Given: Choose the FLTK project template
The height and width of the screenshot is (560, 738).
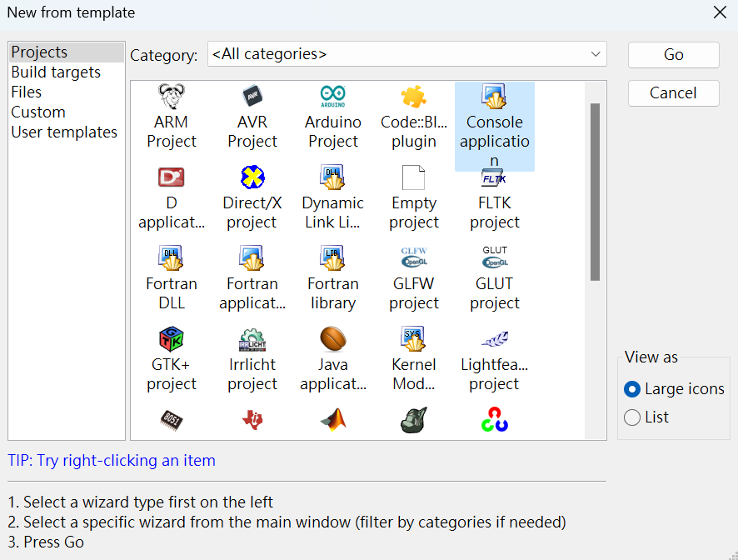Looking at the screenshot, I should click(x=494, y=200).
